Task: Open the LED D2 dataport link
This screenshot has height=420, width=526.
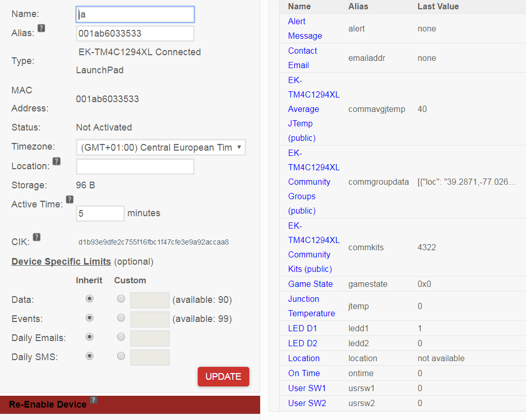Action: [302, 343]
